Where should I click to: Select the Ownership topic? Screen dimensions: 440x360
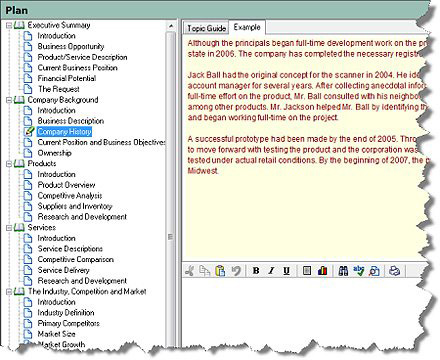pyautogui.click(x=54, y=153)
